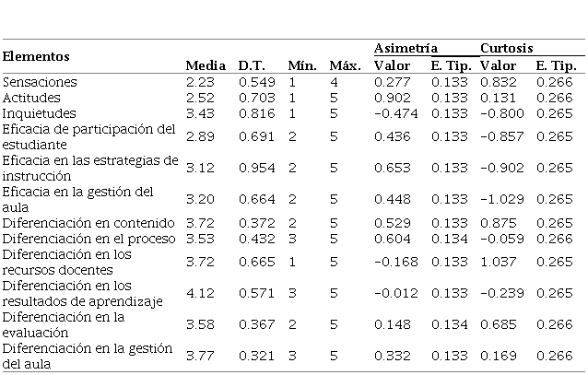
Task: Select the Sensaciones row label
Action: click(40, 82)
